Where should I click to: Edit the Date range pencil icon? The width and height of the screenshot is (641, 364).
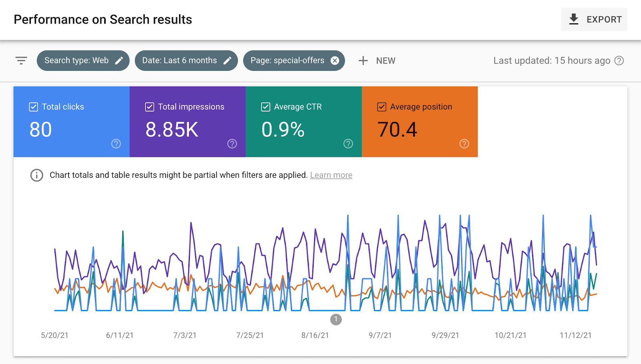pyautogui.click(x=228, y=60)
